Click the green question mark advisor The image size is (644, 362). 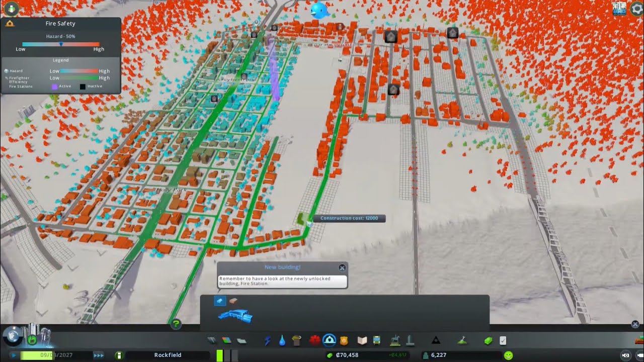click(x=176, y=324)
